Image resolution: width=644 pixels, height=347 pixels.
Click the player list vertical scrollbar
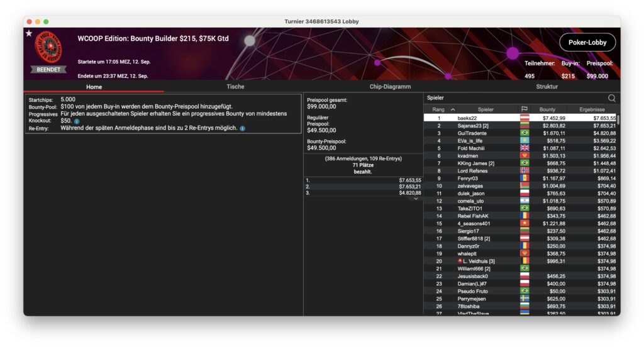click(618, 121)
